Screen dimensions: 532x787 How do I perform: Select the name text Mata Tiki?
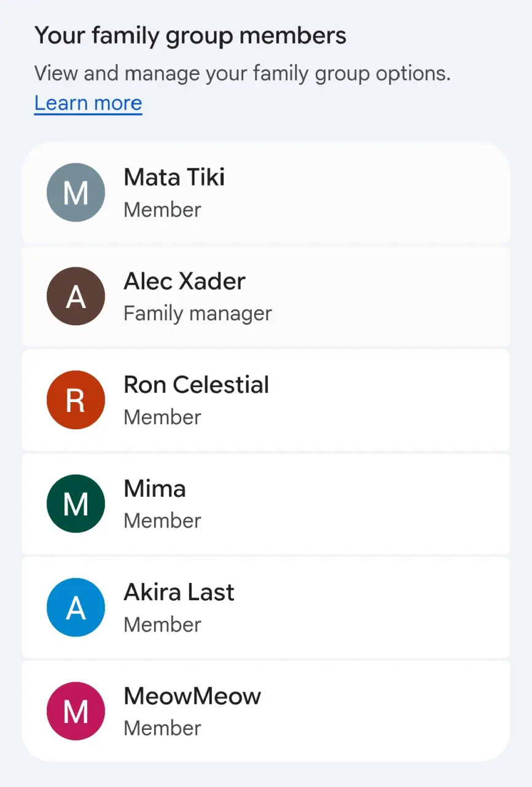tap(174, 177)
